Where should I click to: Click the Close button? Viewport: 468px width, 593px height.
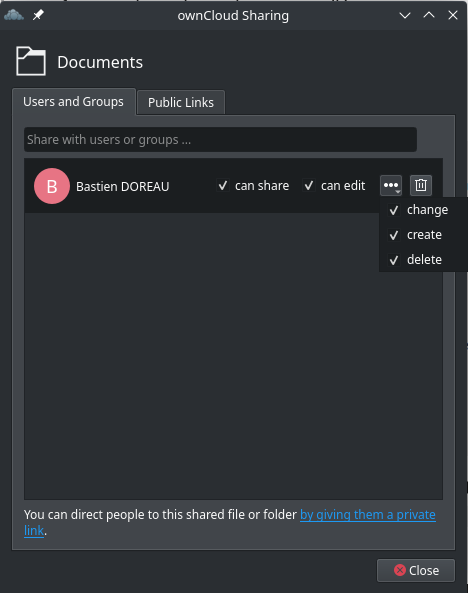pyautogui.click(x=416, y=570)
